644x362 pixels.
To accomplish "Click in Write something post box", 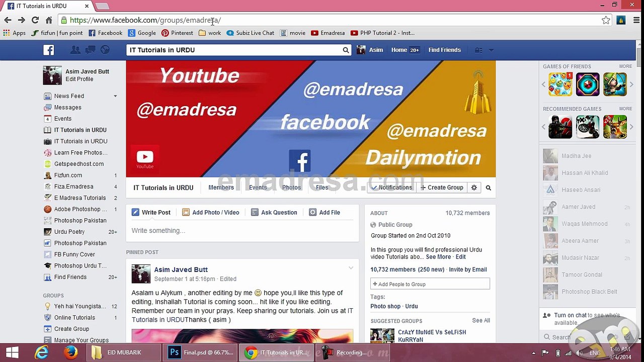I will 243,231.
